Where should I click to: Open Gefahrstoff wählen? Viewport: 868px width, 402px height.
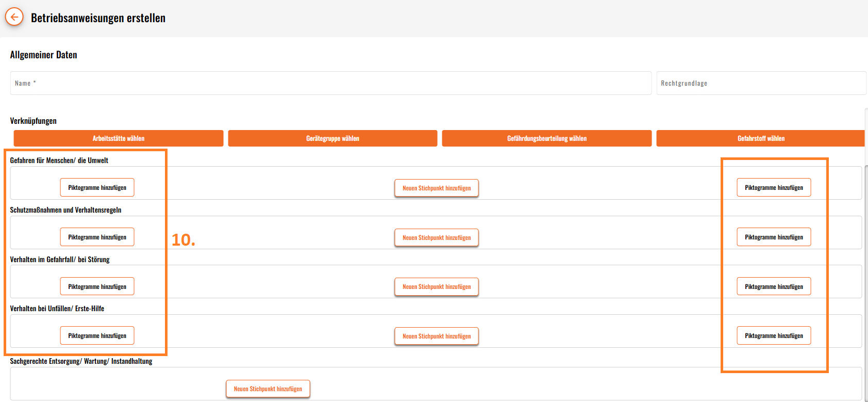pyautogui.click(x=761, y=138)
